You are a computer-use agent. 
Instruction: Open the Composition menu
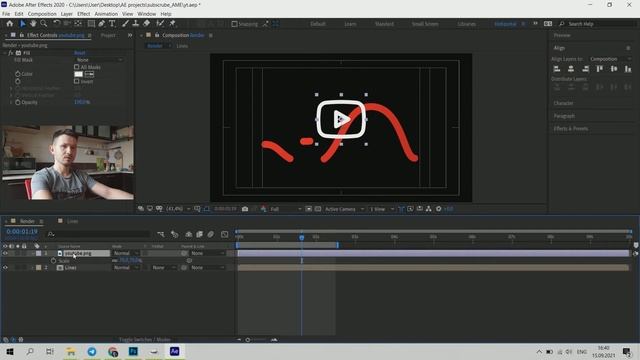[x=42, y=14]
